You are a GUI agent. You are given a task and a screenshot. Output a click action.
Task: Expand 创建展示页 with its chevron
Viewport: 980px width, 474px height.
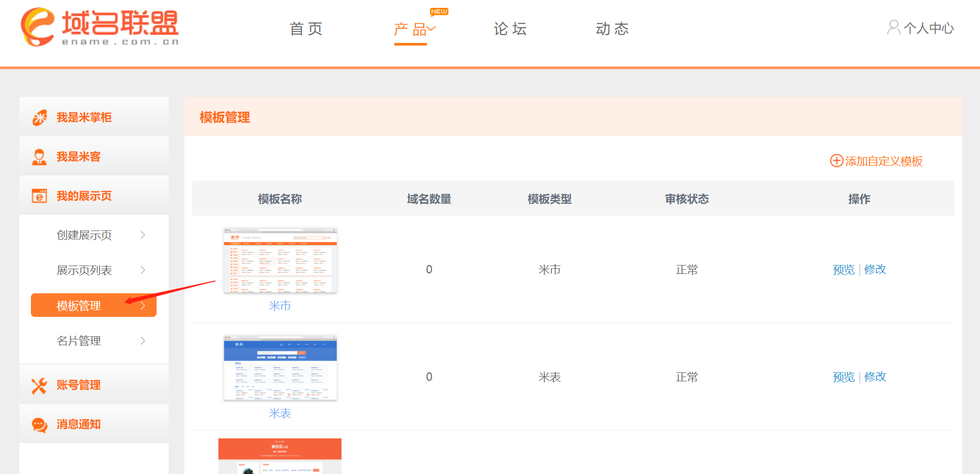point(143,235)
